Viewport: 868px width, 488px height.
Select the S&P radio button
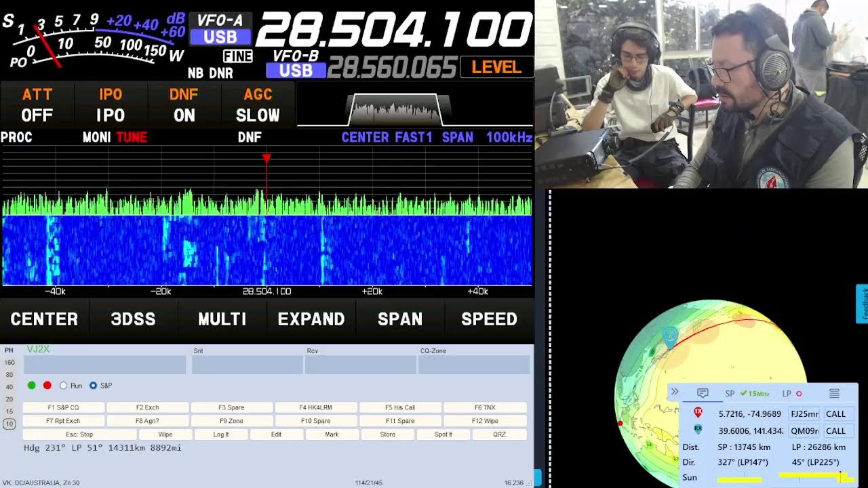[94, 385]
